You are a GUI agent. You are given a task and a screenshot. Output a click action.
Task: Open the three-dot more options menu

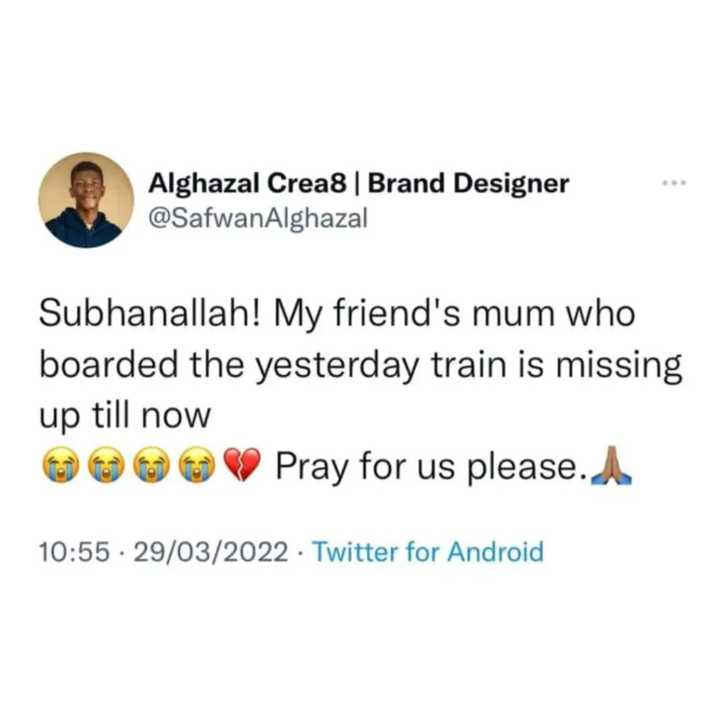(x=671, y=183)
